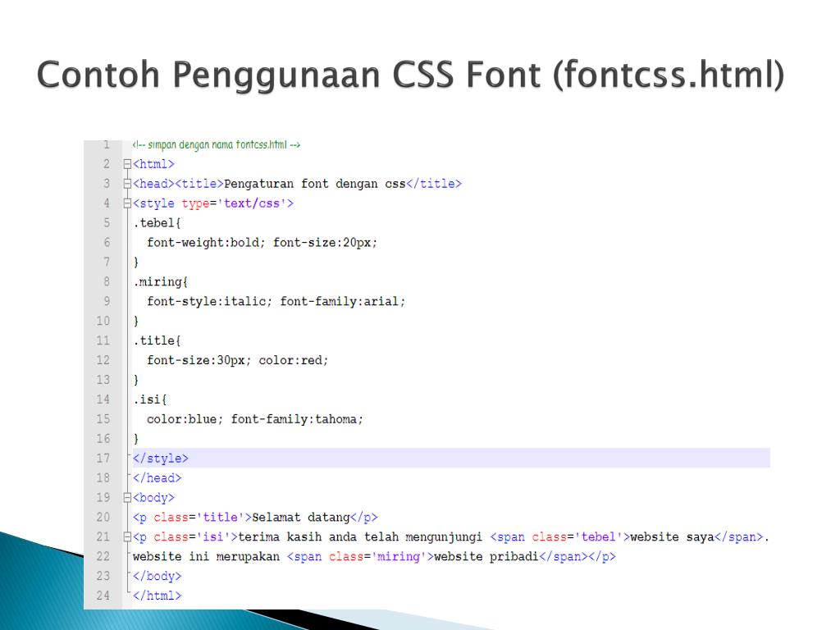Click 'terima kasih anda telah mengunjungi' text
The height and width of the screenshot is (630, 840).
tap(360, 536)
